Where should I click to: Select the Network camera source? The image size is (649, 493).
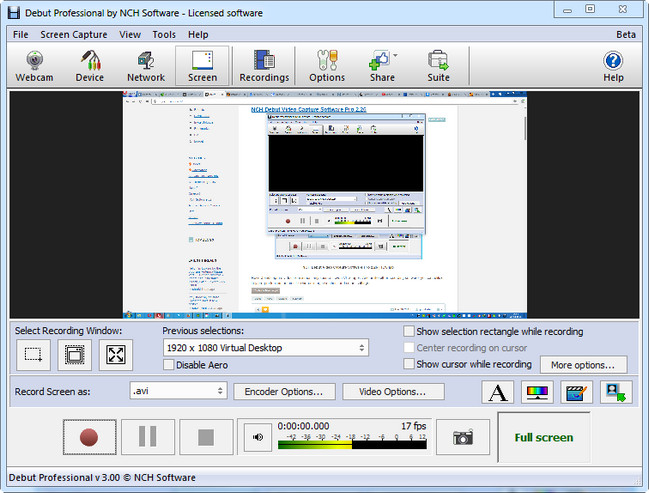(146, 66)
